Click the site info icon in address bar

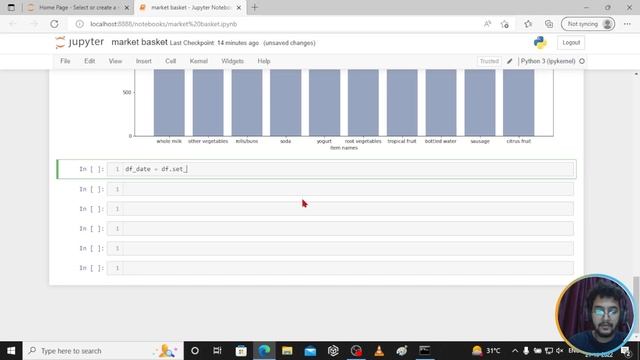(80, 24)
